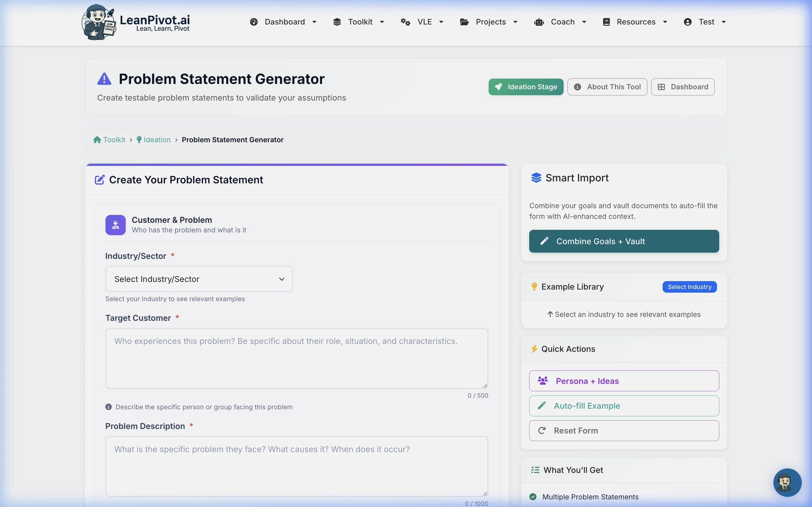
Task: Click the Toolkit home icon in breadcrumb
Action: 97,140
